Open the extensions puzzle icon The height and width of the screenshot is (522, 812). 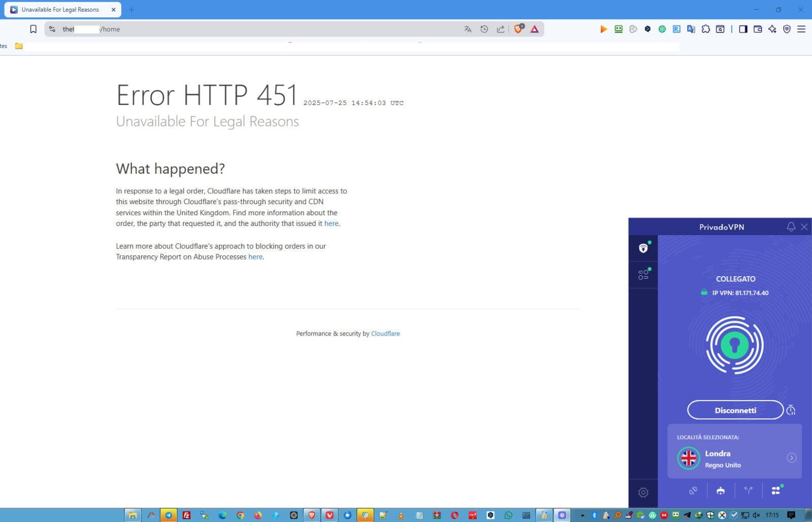click(705, 29)
